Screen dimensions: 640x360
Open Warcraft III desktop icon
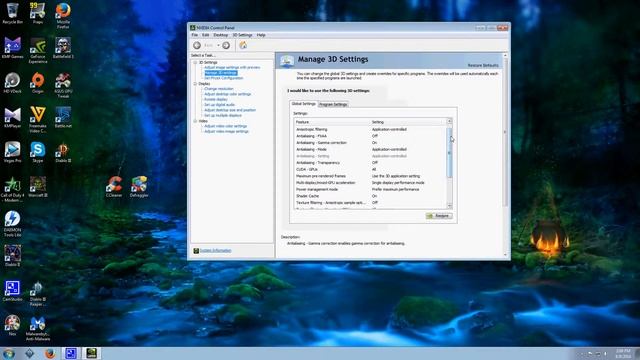[38, 187]
